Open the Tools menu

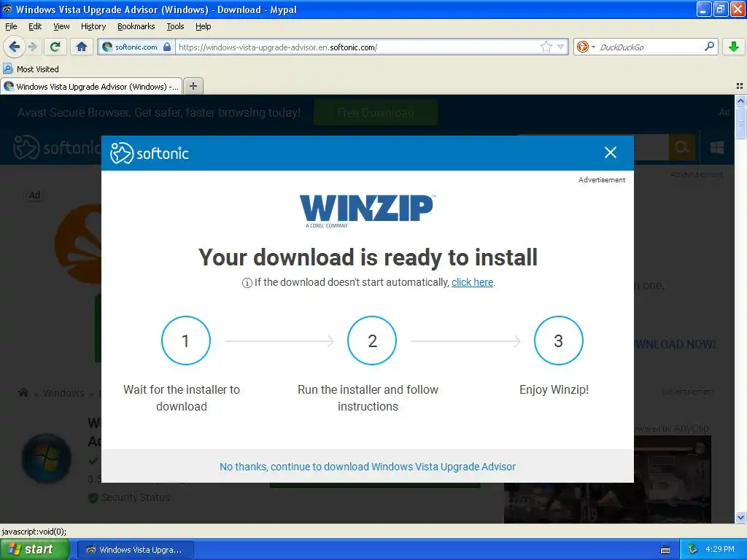175,26
